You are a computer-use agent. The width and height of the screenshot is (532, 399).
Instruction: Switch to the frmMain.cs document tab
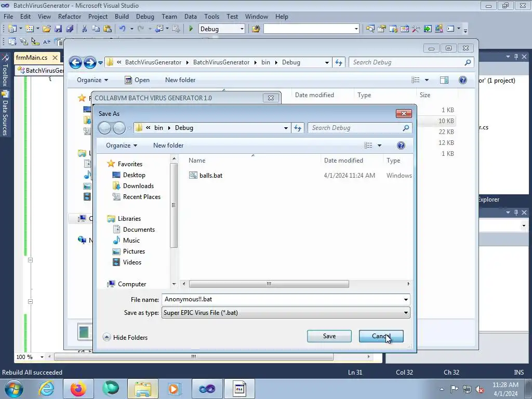(32, 58)
